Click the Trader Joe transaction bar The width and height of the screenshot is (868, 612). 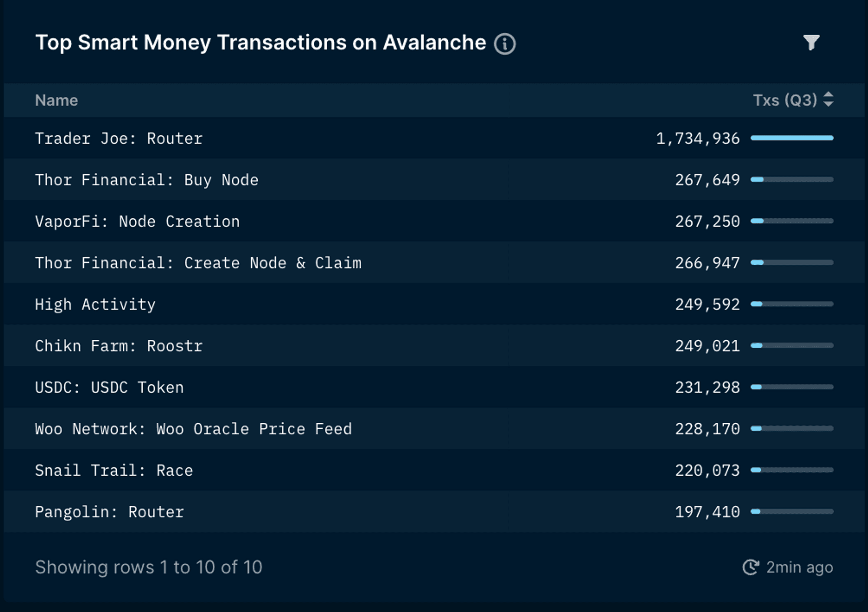point(792,138)
